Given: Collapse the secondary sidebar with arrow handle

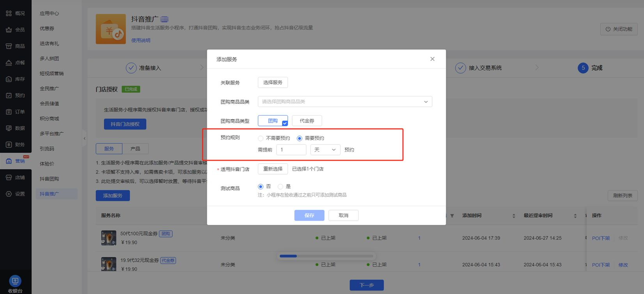Looking at the screenshot, I should tap(84, 138).
